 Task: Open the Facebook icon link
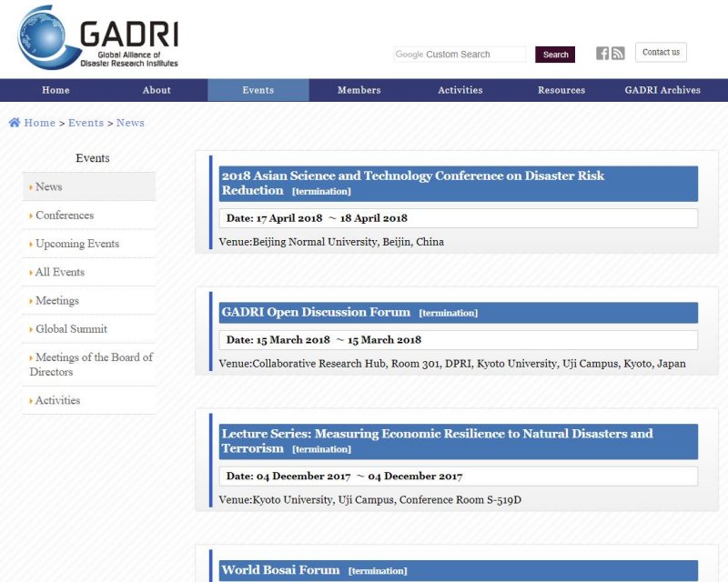click(x=602, y=54)
